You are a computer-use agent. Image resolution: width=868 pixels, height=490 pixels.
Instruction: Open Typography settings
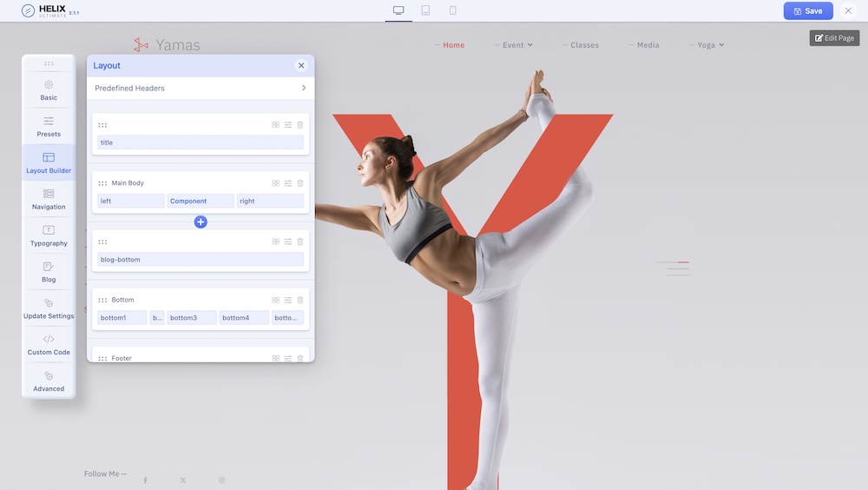click(x=49, y=236)
